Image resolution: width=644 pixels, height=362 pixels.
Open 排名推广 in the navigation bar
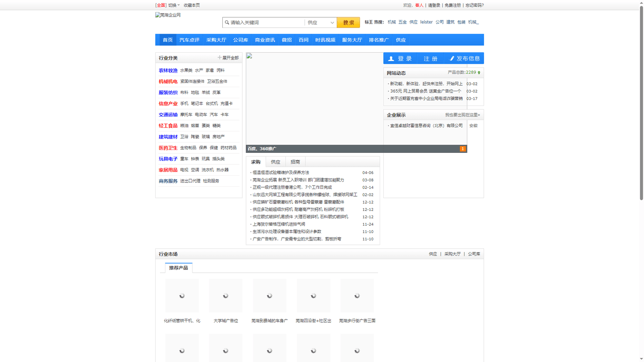(x=379, y=40)
